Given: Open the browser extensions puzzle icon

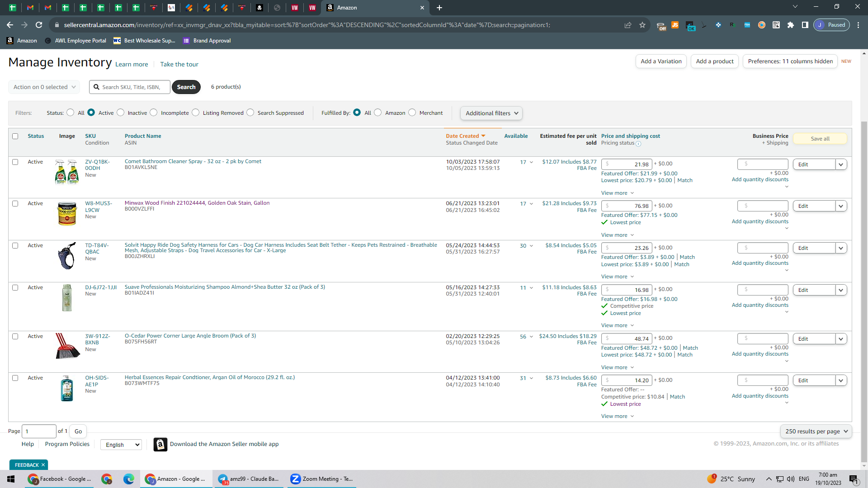Looking at the screenshot, I should click(x=791, y=25).
